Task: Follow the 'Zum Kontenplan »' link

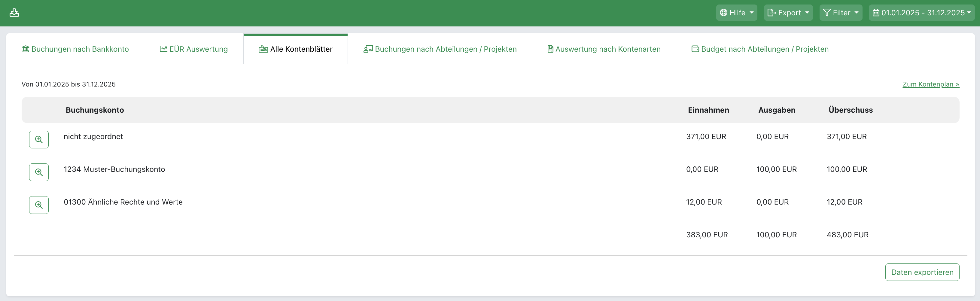Action: 930,84
